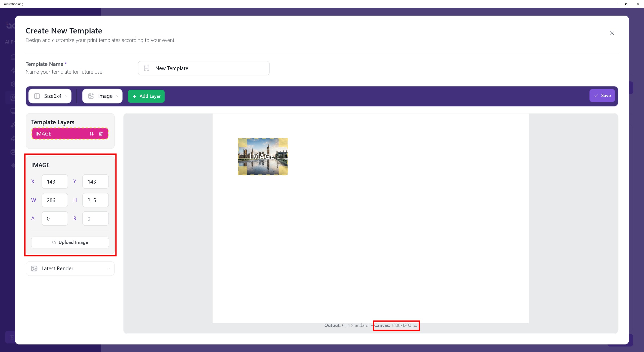Focus the W width input
This screenshot has width=644, height=352.
(x=55, y=200)
